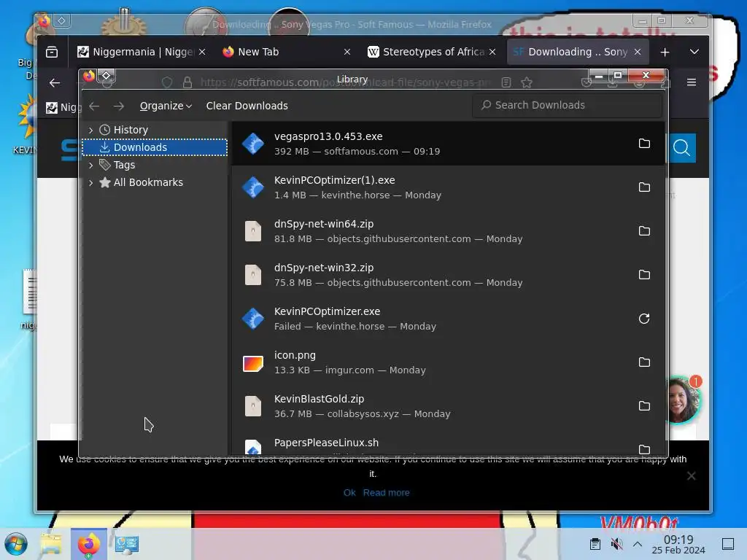This screenshot has width=747, height=560.
Task: Retry the failed KevinPCOptimizer.exe download
Action: tap(644, 319)
